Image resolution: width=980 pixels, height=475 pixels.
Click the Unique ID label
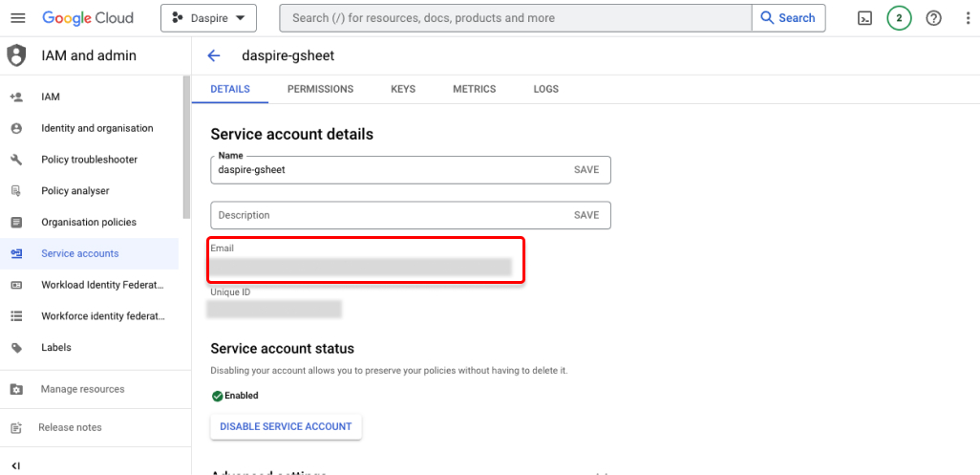pos(230,291)
